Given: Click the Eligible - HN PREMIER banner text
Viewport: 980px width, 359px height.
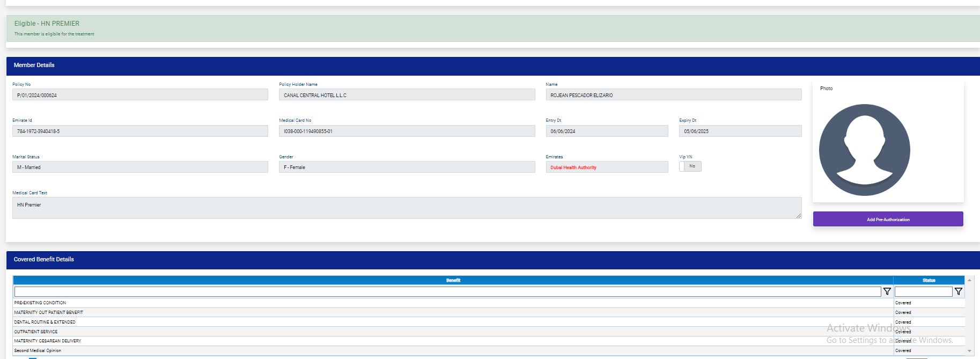Looking at the screenshot, I should [47, 24].
